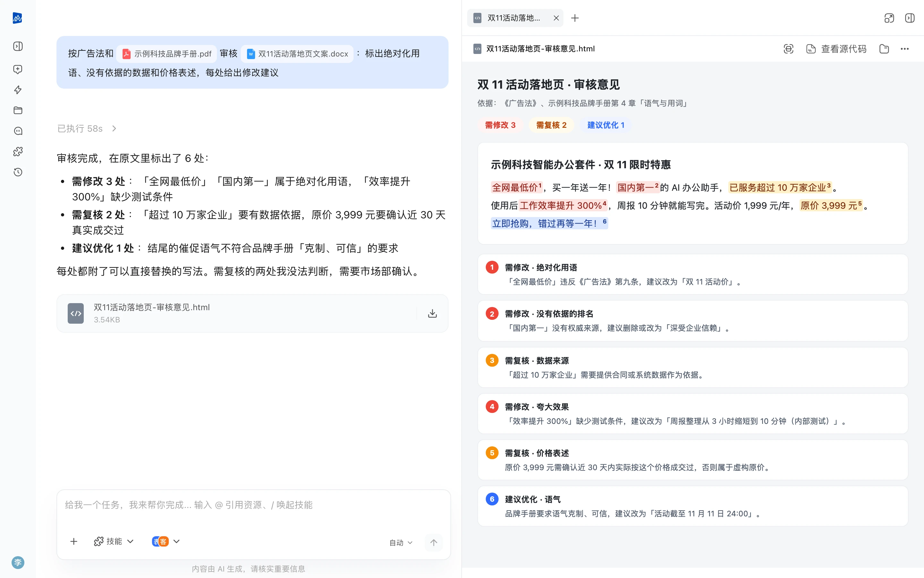Send message with up arrow button
The image size is (924, 578).
(x=434, y=542)
